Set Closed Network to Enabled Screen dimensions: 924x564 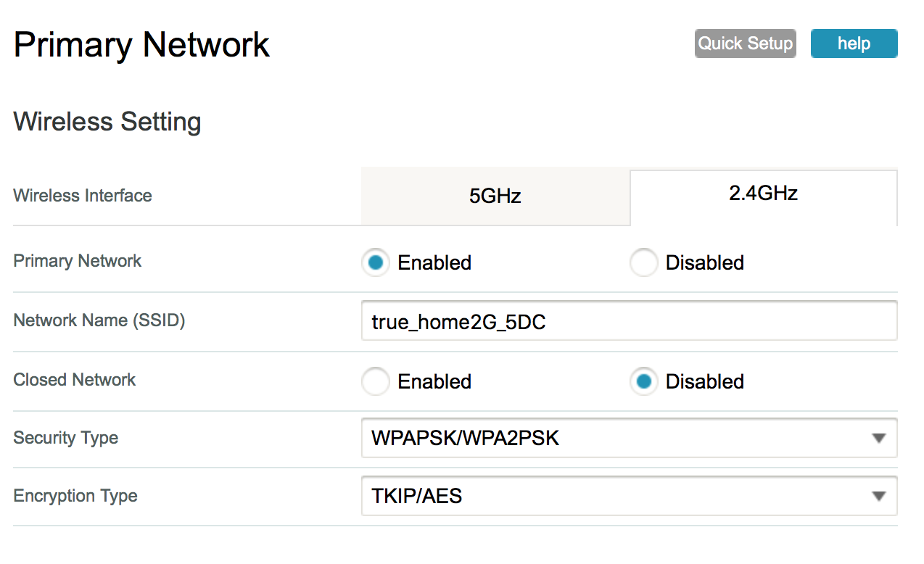click(376, 381)
